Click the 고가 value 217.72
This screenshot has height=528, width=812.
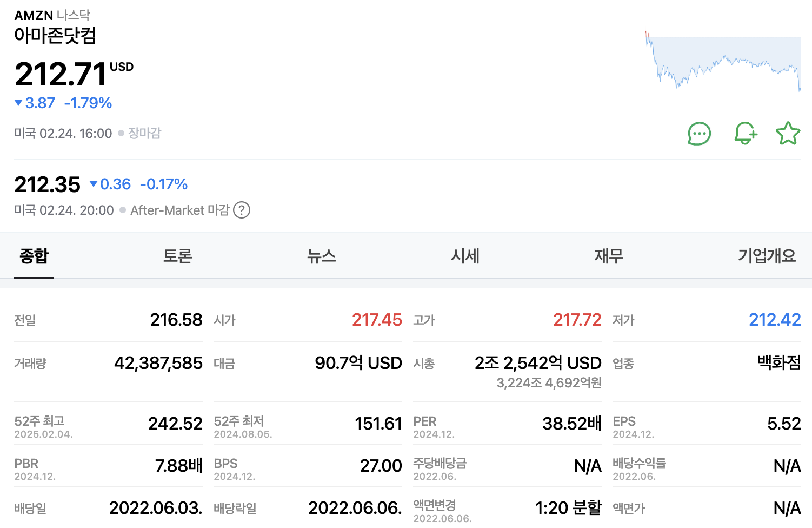577,320
